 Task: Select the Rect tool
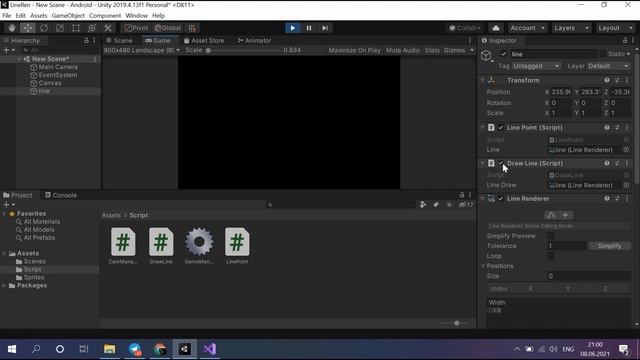[x=76, y=28]
